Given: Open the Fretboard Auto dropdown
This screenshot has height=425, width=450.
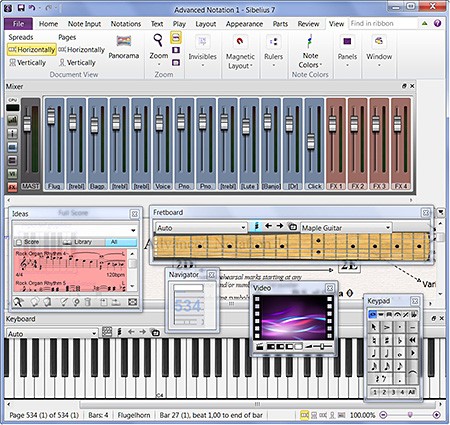Looking at the screenshot, I should click(x=201, y=228).
